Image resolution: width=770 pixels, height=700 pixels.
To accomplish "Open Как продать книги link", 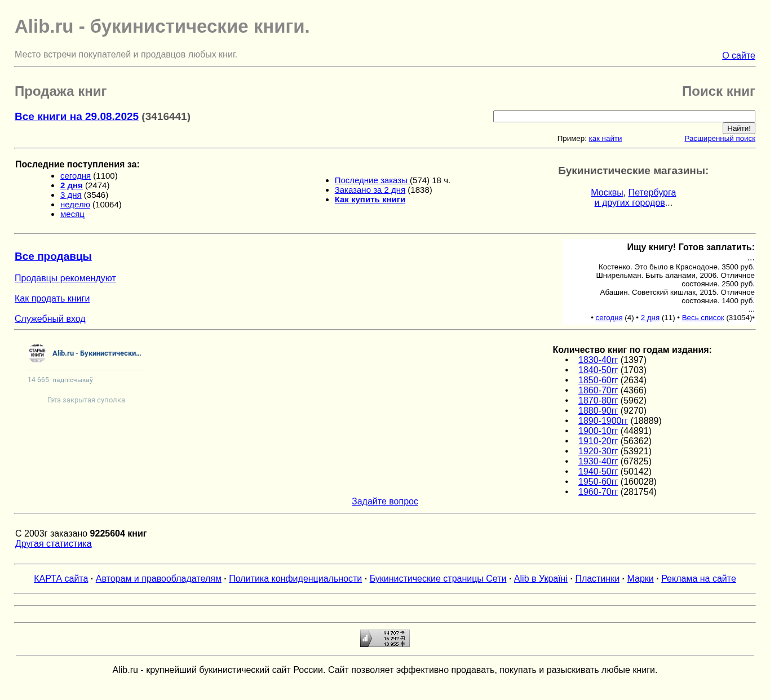I will click(x=52, y=299).
